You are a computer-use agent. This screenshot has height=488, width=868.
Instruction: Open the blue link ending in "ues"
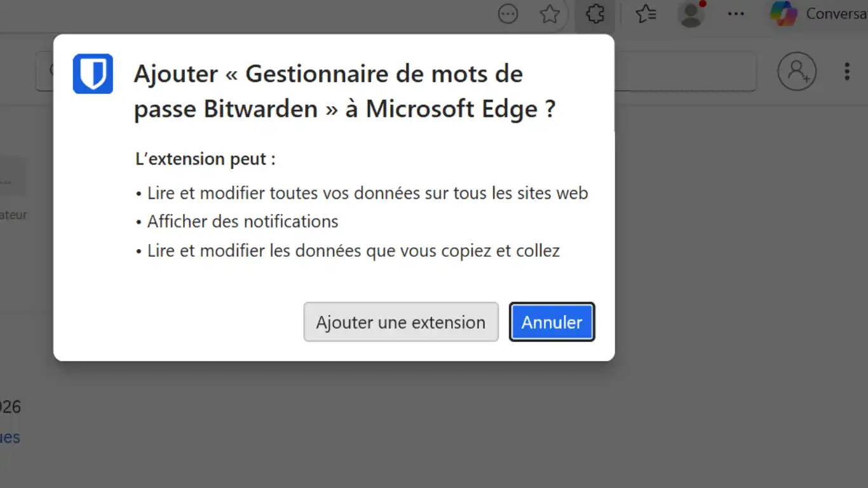click(10, 437)
